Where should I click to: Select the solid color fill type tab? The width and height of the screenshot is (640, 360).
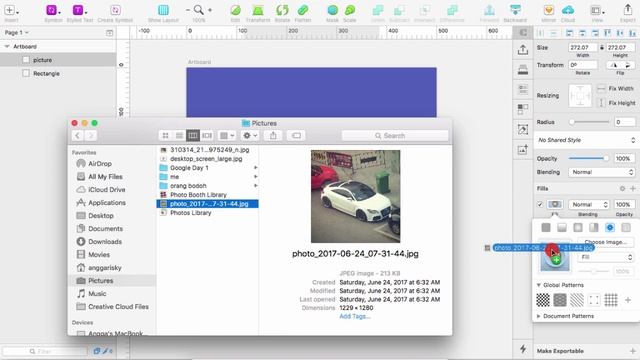546,228
